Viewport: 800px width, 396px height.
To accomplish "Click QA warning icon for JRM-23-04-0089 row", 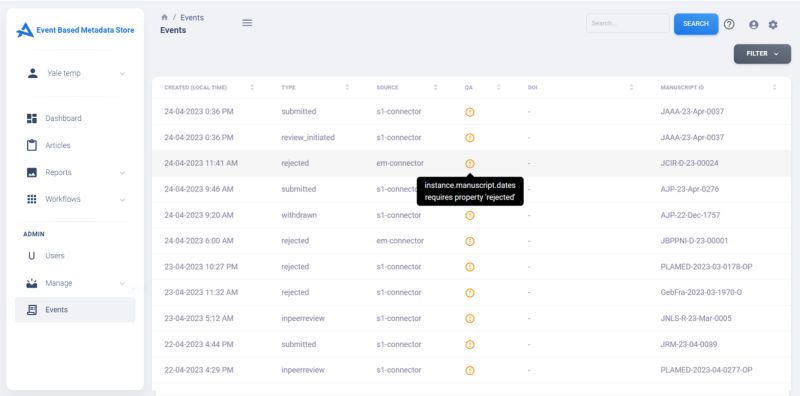I will click(x=470, y=344).
